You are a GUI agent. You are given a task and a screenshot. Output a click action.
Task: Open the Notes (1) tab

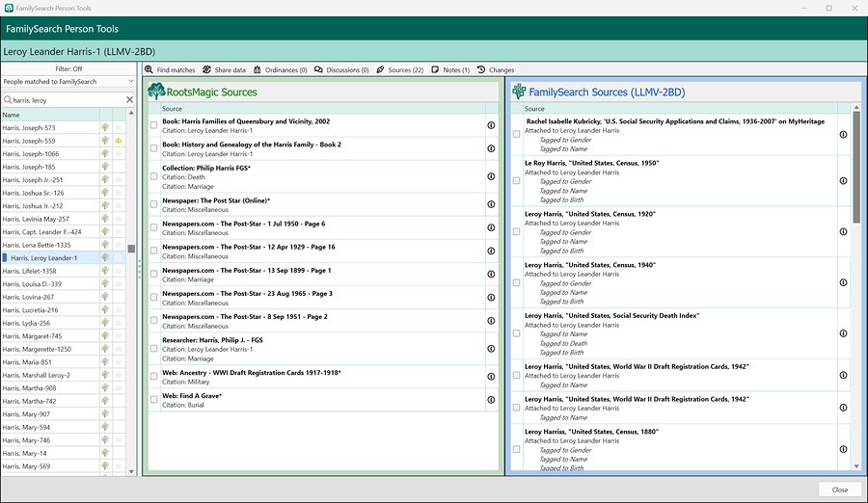pyautogui.click(x=450, y=70)
